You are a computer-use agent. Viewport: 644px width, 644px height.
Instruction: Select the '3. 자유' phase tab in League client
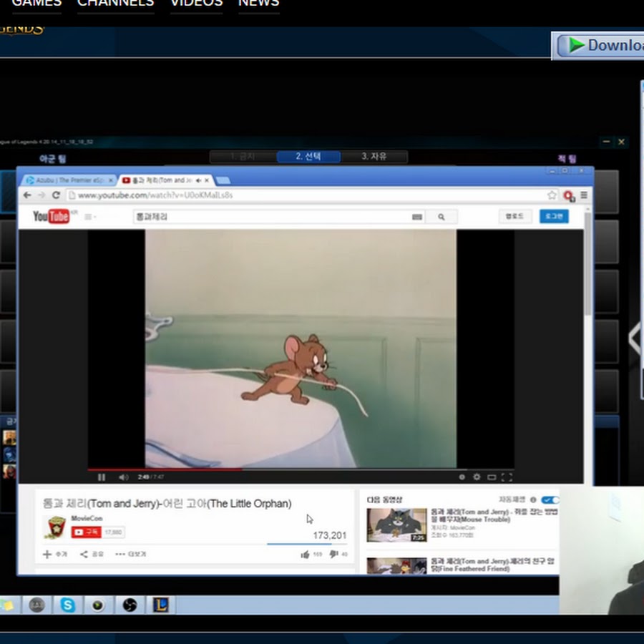coord(374,157)
